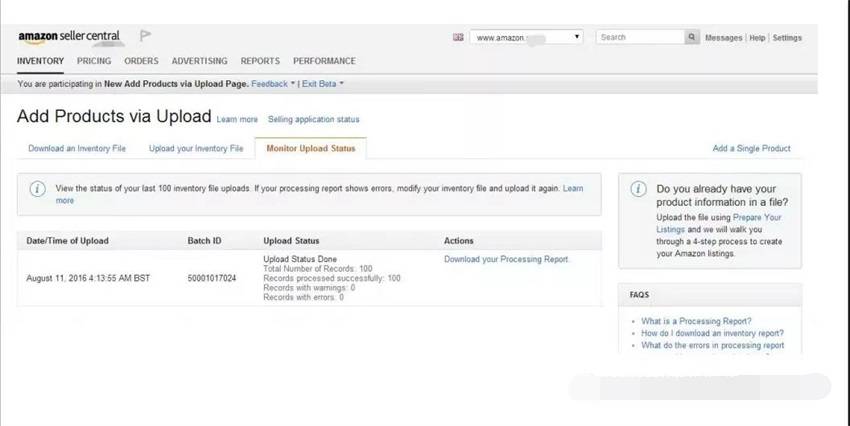Open the ADVERTISING menu
This screenshot has width=850, height=426.
tap(199, 61)
